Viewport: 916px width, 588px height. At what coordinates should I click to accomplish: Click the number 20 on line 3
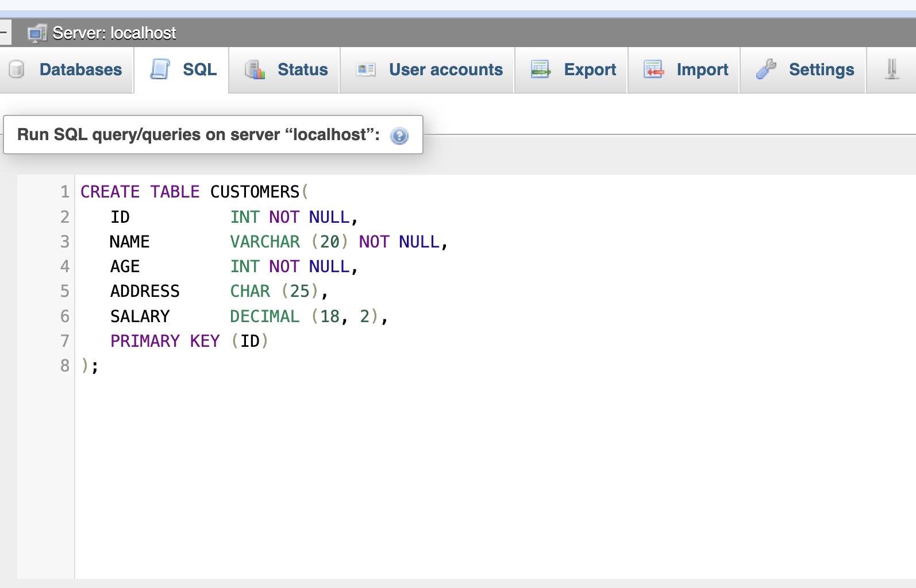[x=330, y=242]
